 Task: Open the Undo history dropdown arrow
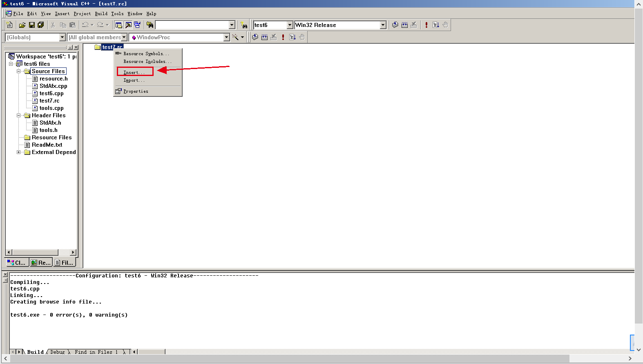coord(92,25)
